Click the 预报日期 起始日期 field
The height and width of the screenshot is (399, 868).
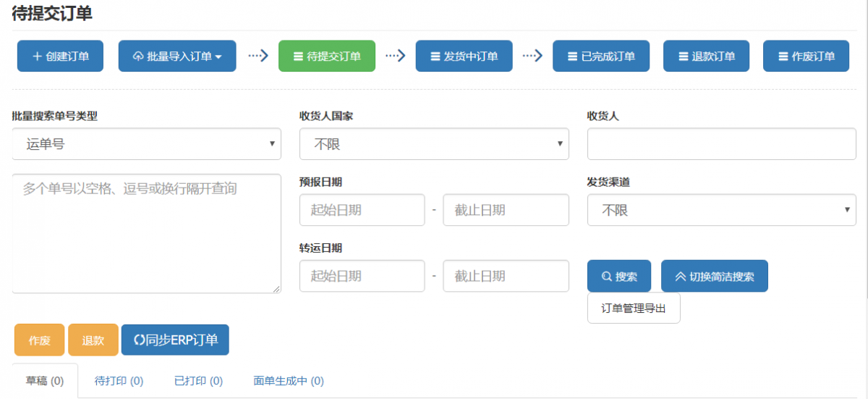[x=362, y=210]
